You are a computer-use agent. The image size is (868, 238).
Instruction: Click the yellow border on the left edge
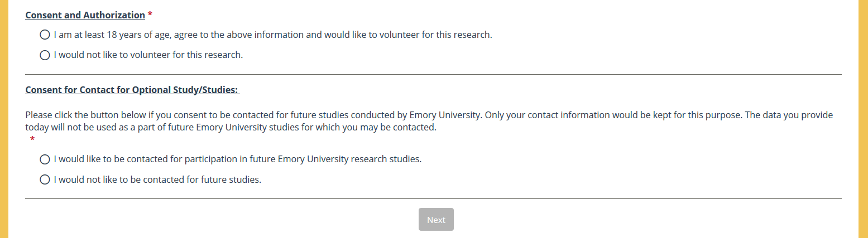click(4, 119)
